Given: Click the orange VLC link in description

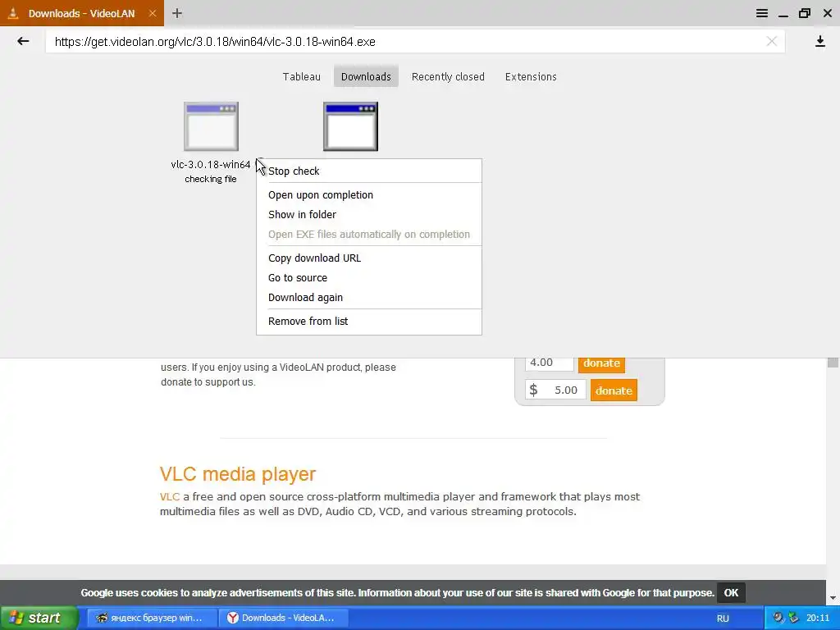Looking at the screenshot, I should pyautogui.click(x=170, y=496).
